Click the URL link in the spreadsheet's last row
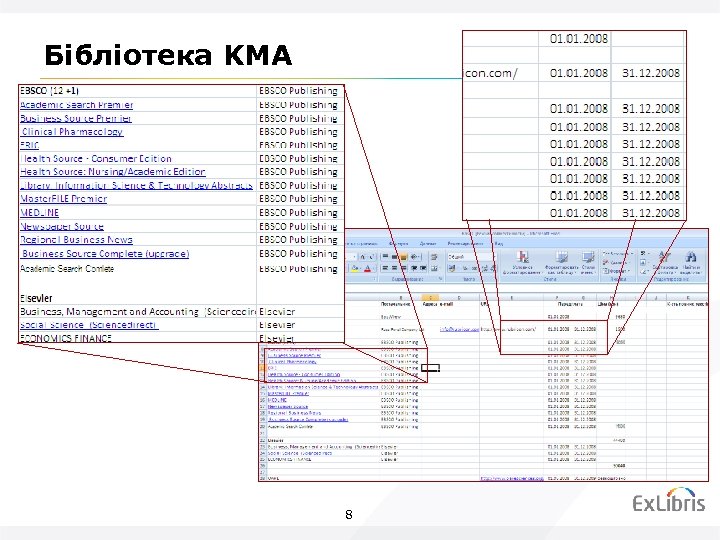Screen dimensions: 720x540 [x=512, y=478]
